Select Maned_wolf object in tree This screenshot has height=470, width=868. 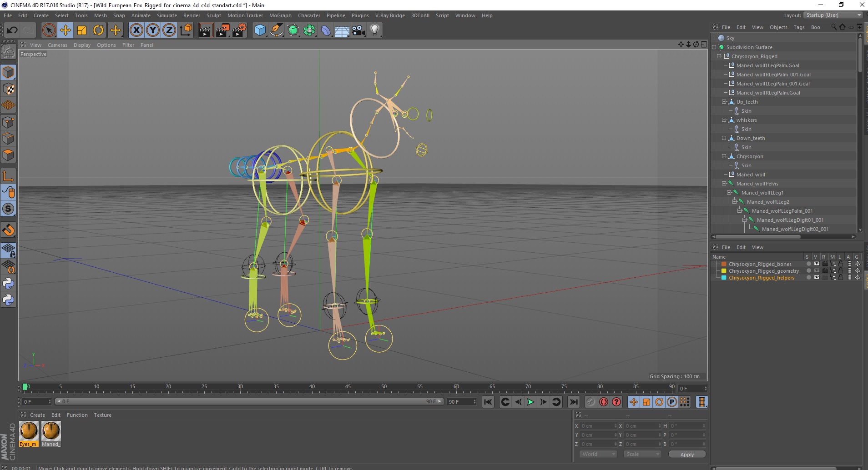click(x=751, y=175)
